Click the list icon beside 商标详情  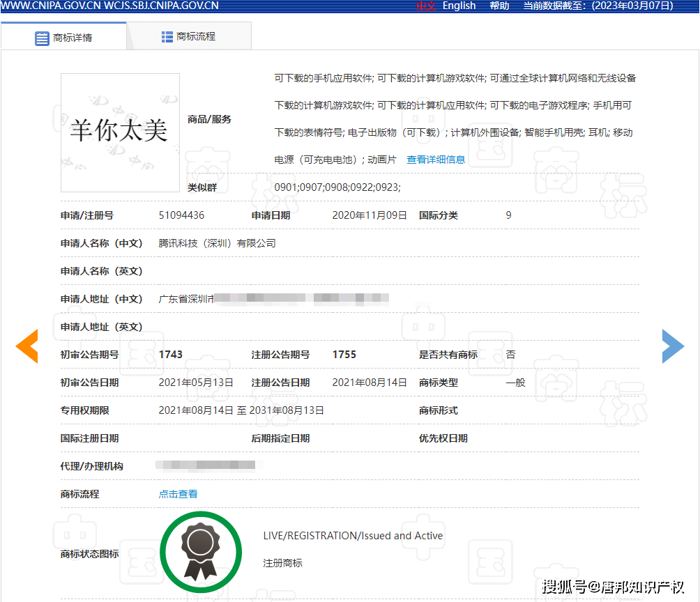(x=42, y=38)
